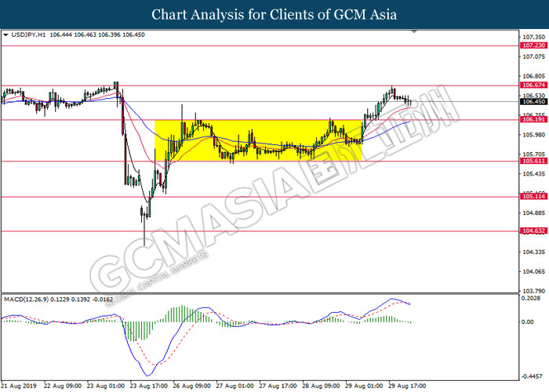Click the 21 Aug 2019 time label

pyautogui.click(x=19, y=386)
